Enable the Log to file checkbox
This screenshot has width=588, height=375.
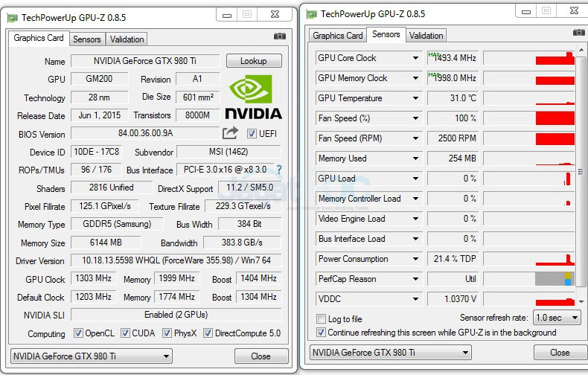coord(321,318)
